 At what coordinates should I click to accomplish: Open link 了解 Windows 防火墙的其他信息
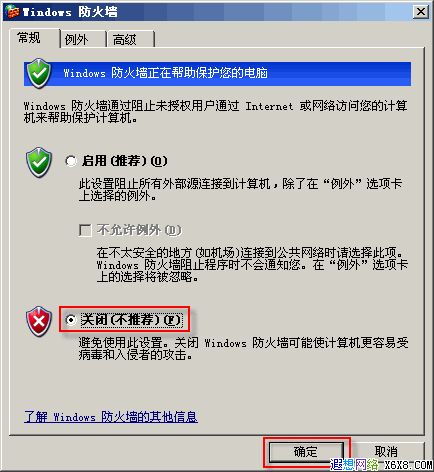pos(111,417)
